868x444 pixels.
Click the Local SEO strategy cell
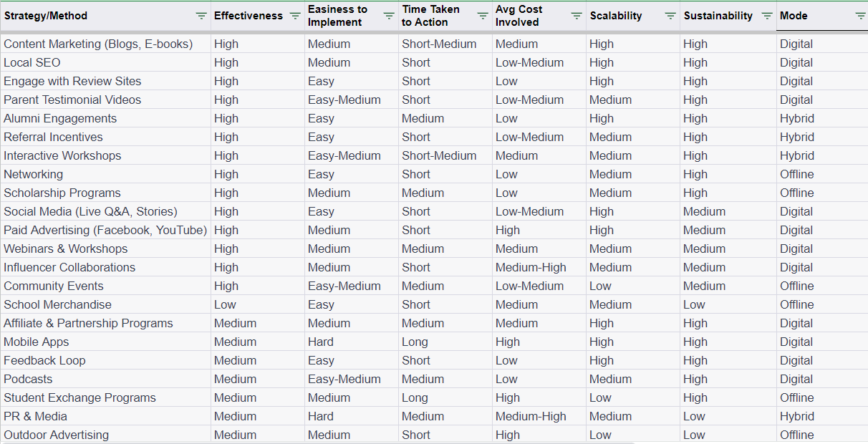click(x=32, y=62)
